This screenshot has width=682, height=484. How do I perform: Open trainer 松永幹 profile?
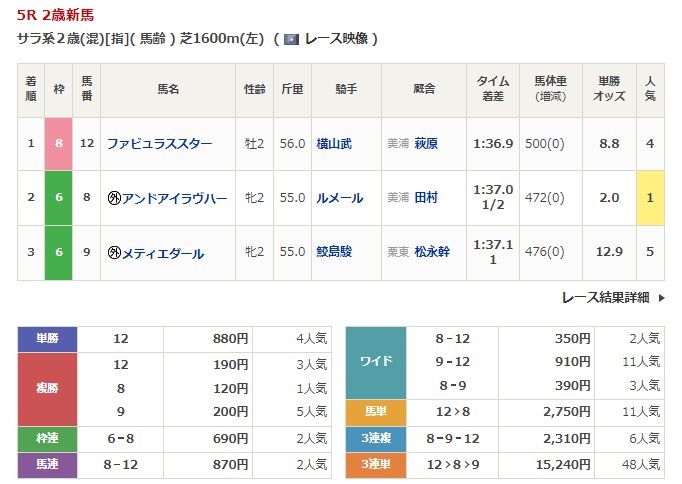click(432, 253)
